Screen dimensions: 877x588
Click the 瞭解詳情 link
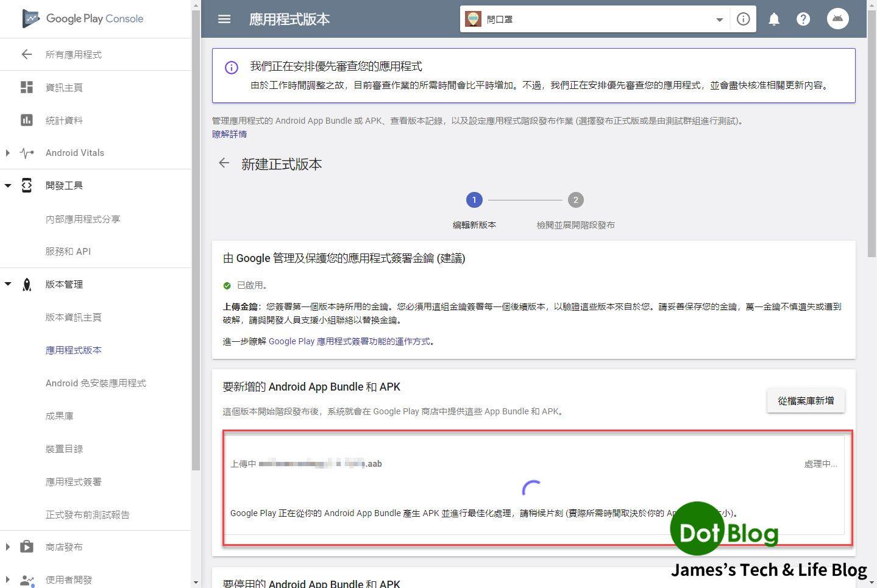coord(230,134)
